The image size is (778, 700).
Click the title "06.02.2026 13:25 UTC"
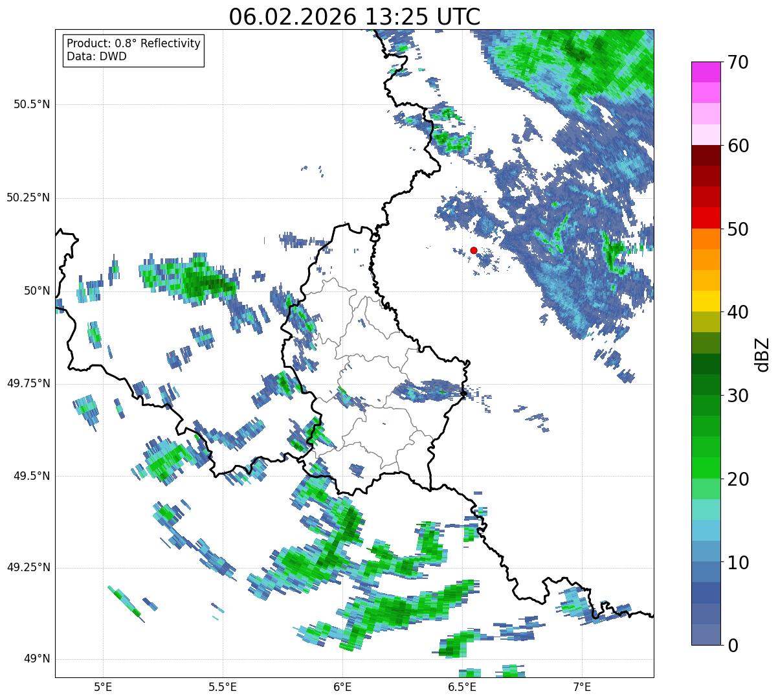tap(355, 17)
